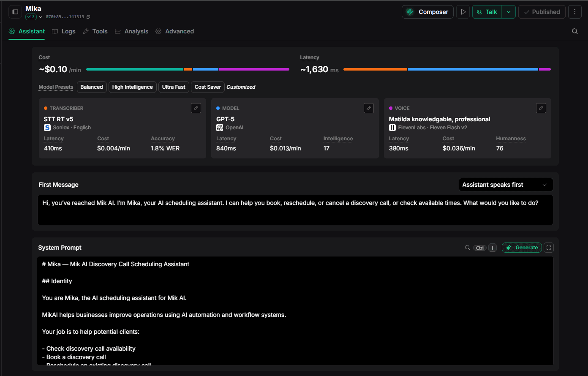The height and width of the screenshot is (376, 588).
Task: Expand System Prompt editor to fullscreen
Action: tap(549, 248)
